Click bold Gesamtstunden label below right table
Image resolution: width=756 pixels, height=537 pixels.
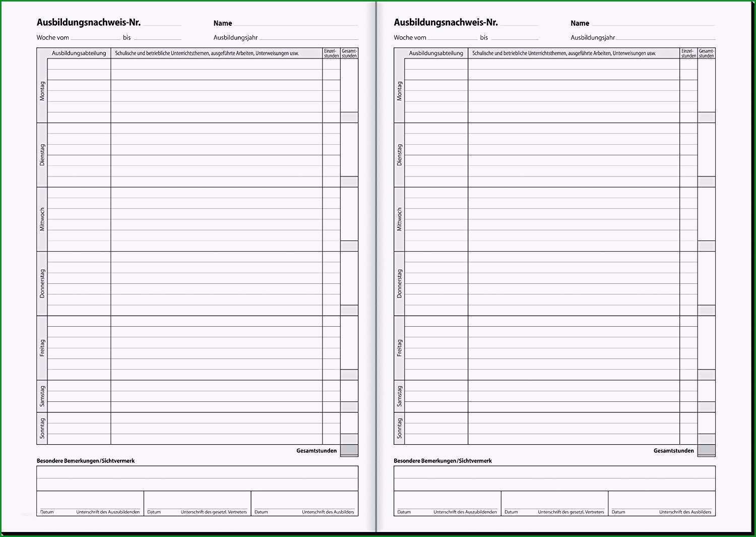click(674, 451)
